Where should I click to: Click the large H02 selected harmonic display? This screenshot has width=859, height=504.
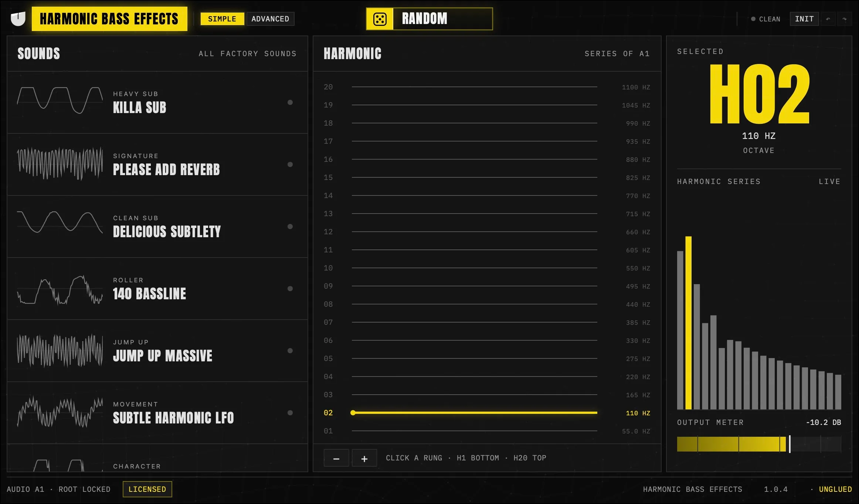(x=759, y=94)
